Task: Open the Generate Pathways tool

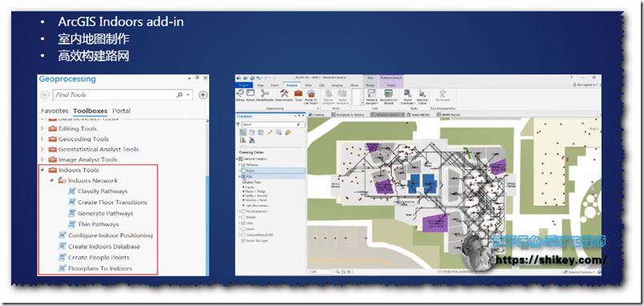Action: pos(101,214)
